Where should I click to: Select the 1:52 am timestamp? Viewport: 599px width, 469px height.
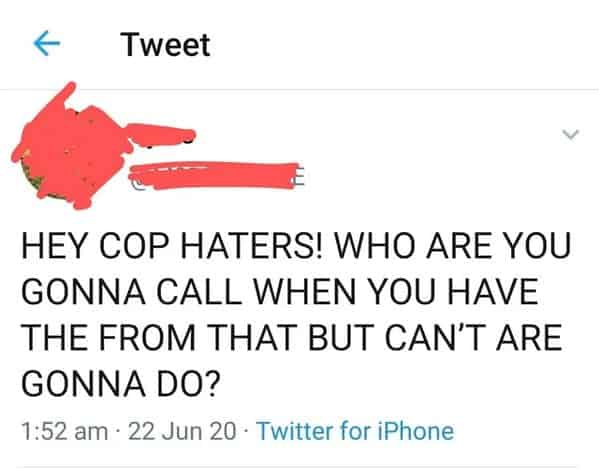(x=65, y=431)
